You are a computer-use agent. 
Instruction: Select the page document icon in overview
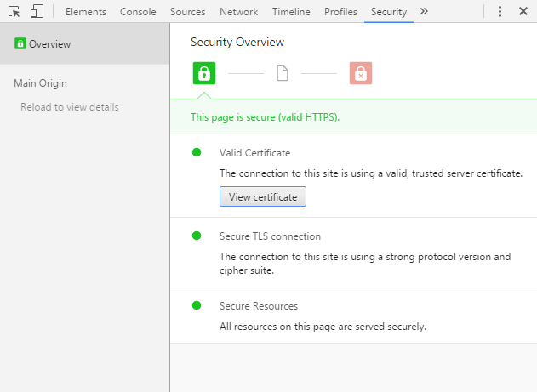[283, 73]
